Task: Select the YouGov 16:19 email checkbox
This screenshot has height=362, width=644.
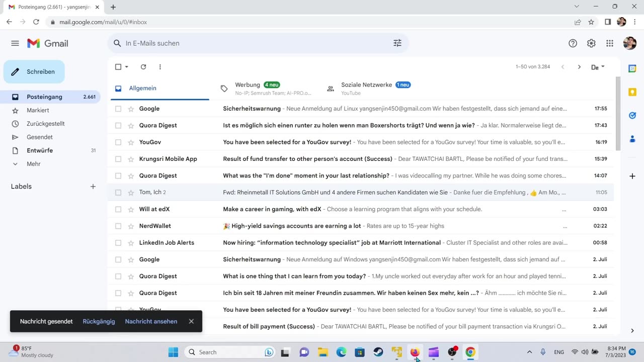Action: [118, 142]
